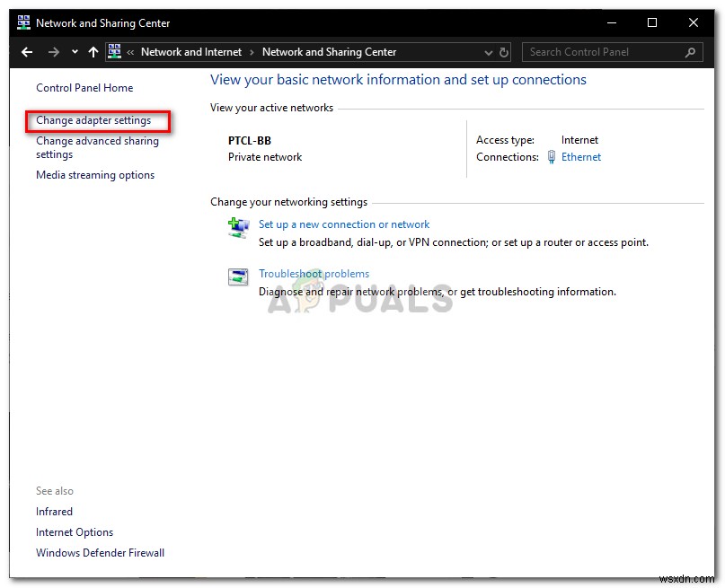The image size is (725, 588).
Task: Click the Troubleshoot problems icon
Action: [238, 276]
